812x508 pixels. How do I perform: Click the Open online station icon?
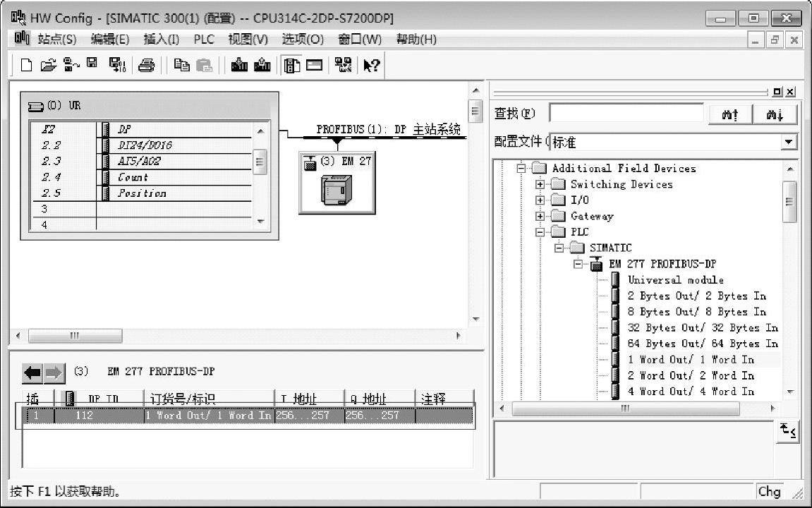(x=71, y=65)
